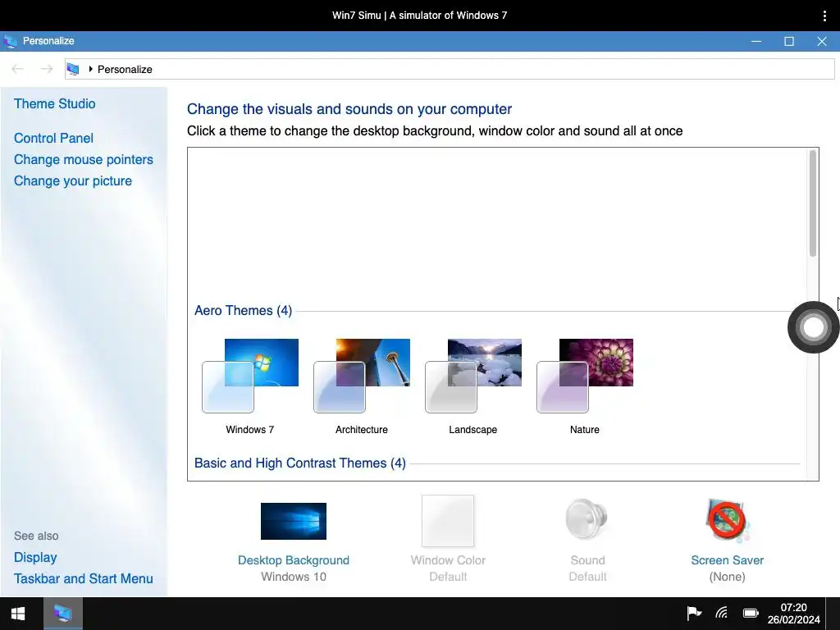Open Desktop Background settings icon
Screen dimensions: 840x630
coord(294,521)
